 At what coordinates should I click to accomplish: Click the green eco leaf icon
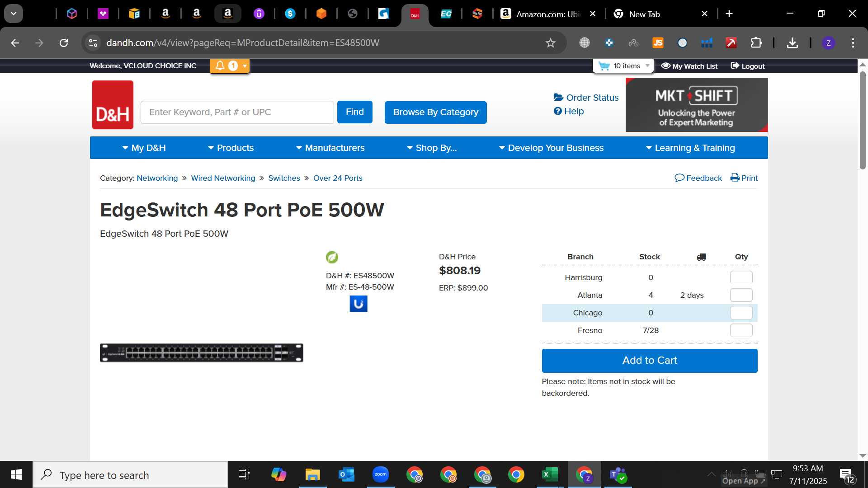[332, 257]
